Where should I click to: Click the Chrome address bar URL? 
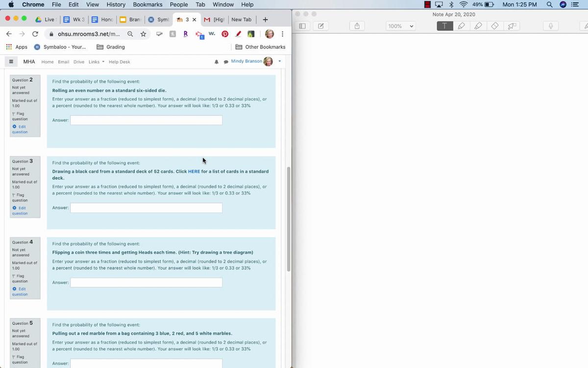pos(89,34)
